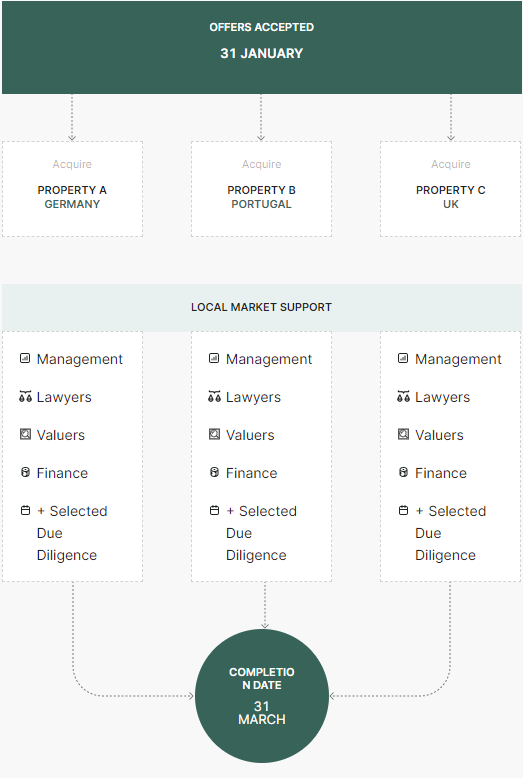The image size is (523, 778).
Task: Click the Finance label in Portugal column
Action: (x=252, y=473)
